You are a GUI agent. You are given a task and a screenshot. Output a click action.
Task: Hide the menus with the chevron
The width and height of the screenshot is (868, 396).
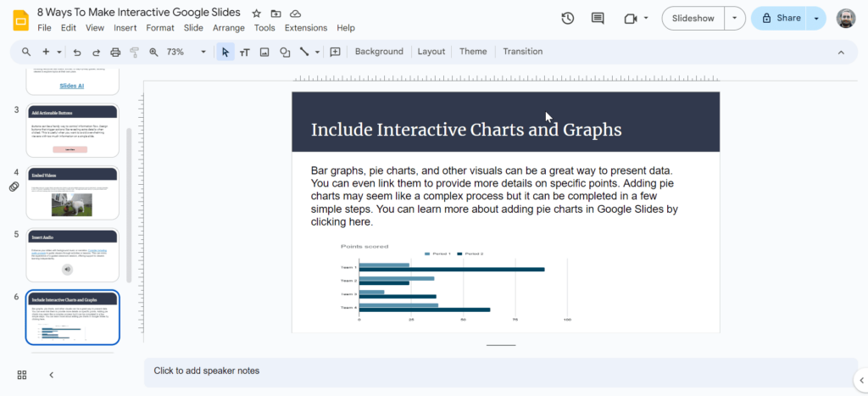pos(841,52)
